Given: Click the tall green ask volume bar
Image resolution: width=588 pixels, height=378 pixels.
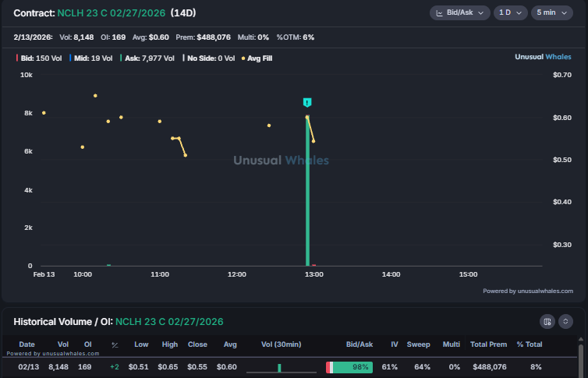Looking at the screenshot, I should (307, 195).
